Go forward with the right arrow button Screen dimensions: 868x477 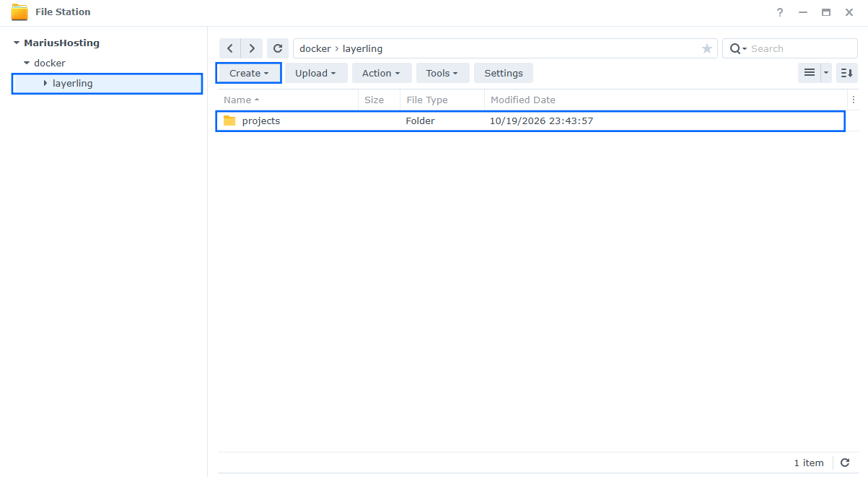(x=252, y=48)
